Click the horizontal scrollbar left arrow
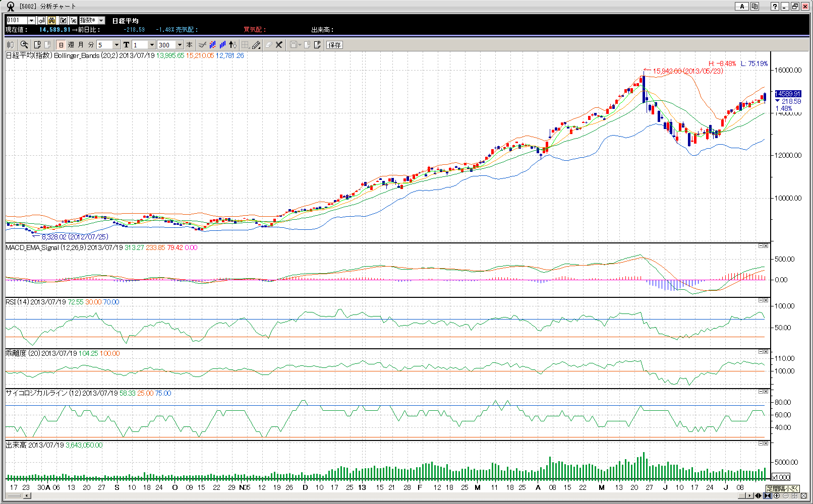The image size is (813, 504). click(x=26, y=496)
